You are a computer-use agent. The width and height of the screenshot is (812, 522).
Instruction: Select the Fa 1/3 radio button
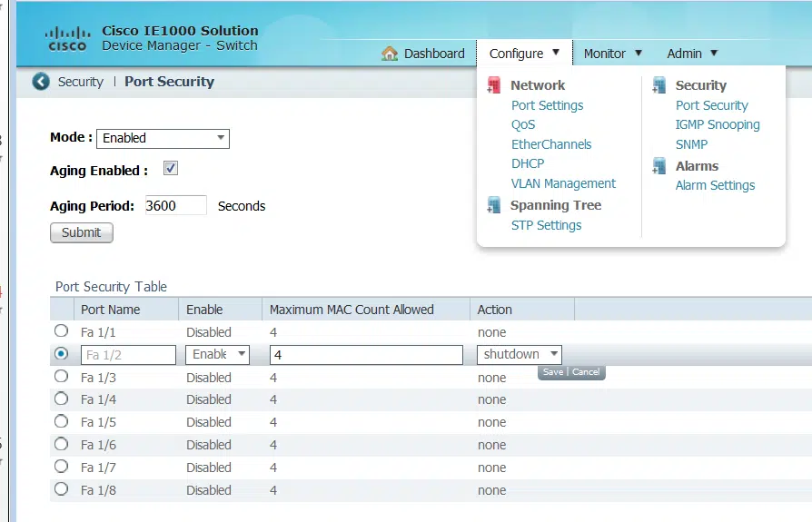coord(61,376)
